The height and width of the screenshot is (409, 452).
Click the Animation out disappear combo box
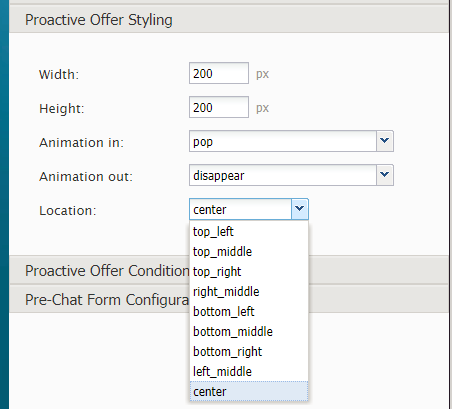pos(283,175)
